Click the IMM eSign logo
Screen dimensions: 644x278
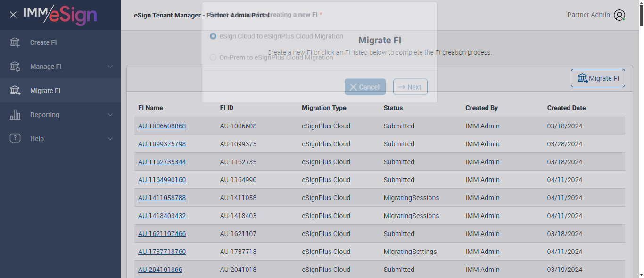[x=60, y=15]
